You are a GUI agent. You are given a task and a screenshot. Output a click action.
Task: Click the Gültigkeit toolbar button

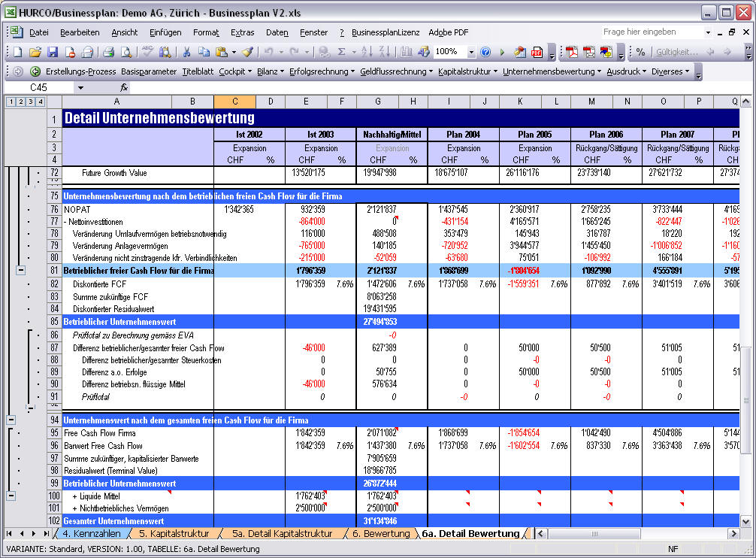click(x=676, y=52)
